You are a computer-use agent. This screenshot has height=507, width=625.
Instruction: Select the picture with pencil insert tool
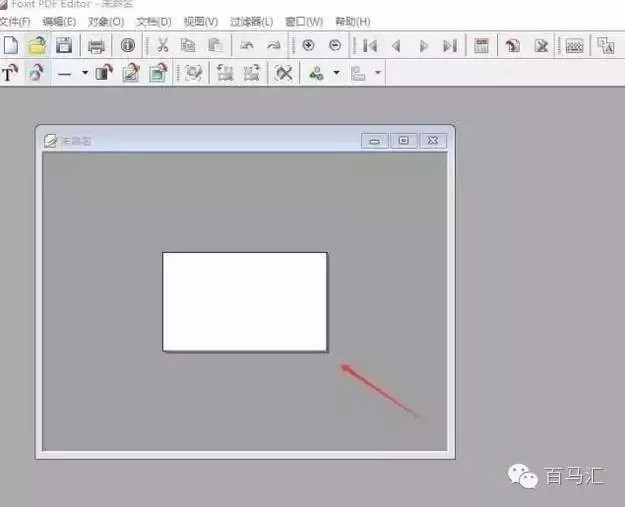click(131, 73)
